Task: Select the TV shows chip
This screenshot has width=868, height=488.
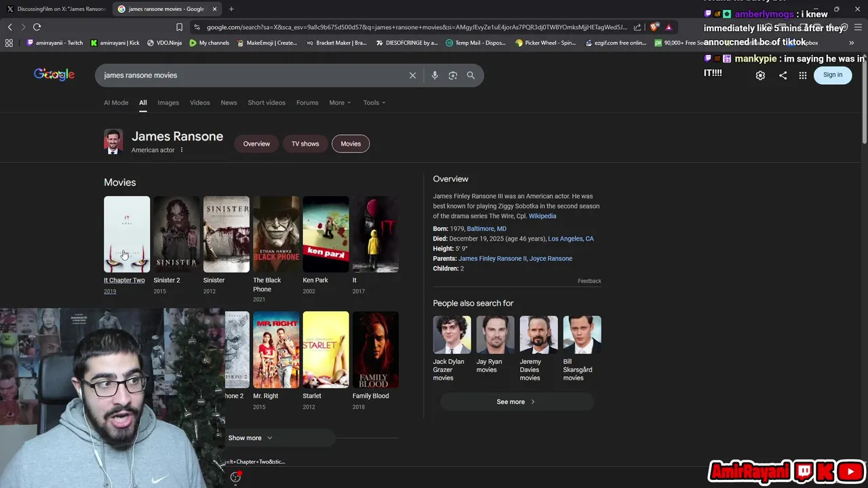Action: (305, 144)
